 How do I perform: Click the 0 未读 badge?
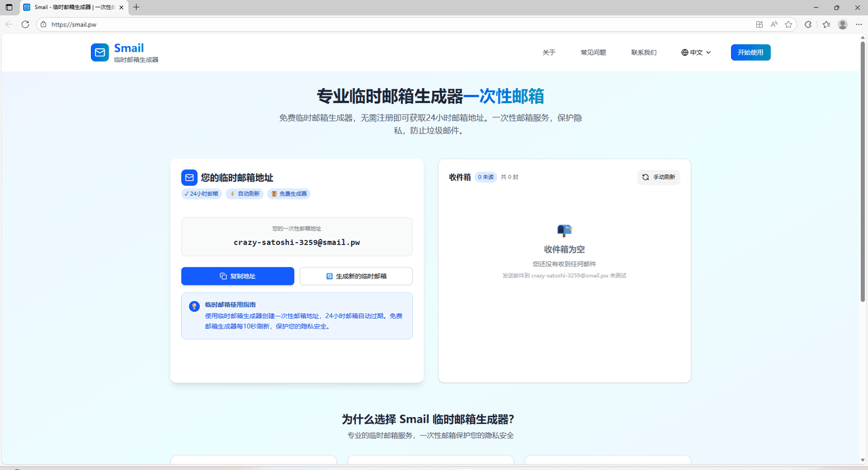pos(486,177)
